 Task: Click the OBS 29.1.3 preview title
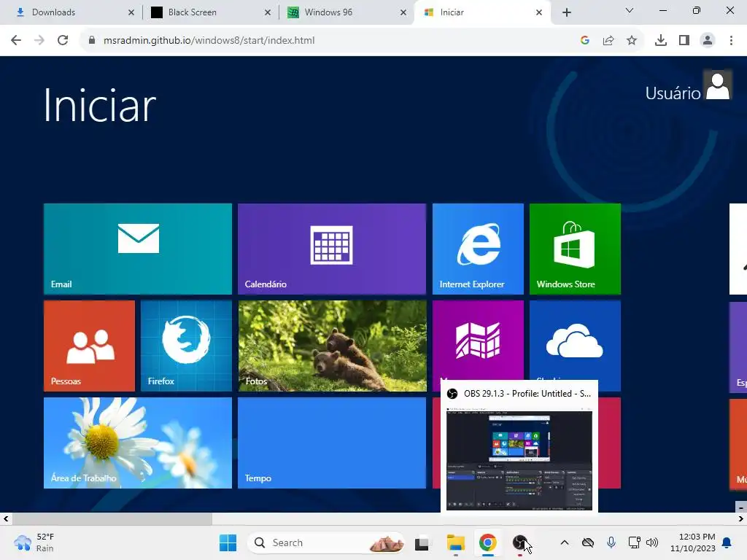[x=527, y=393]
